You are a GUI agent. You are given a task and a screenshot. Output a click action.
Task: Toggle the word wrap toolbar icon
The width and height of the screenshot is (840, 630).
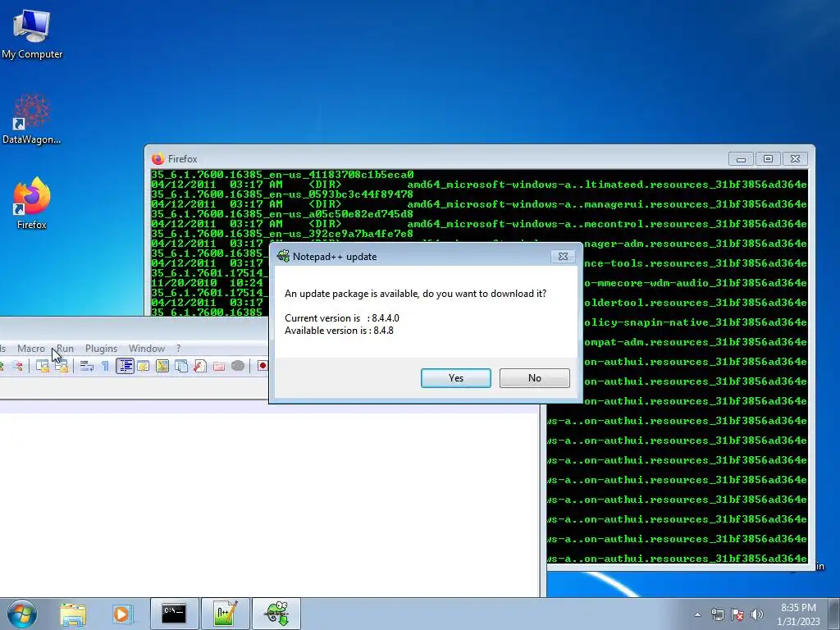pos(86,366)
